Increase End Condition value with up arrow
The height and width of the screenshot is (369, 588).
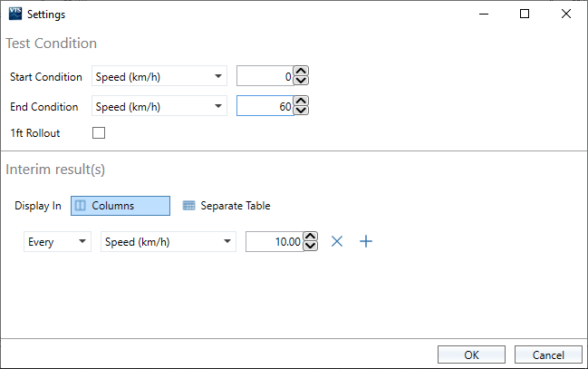pos(302,102)
